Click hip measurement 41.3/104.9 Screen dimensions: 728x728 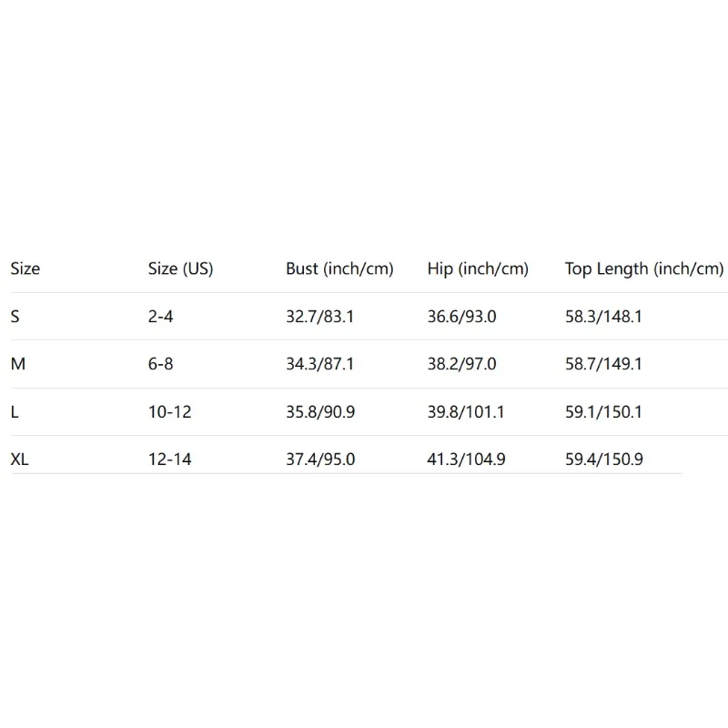click(465, 460)
